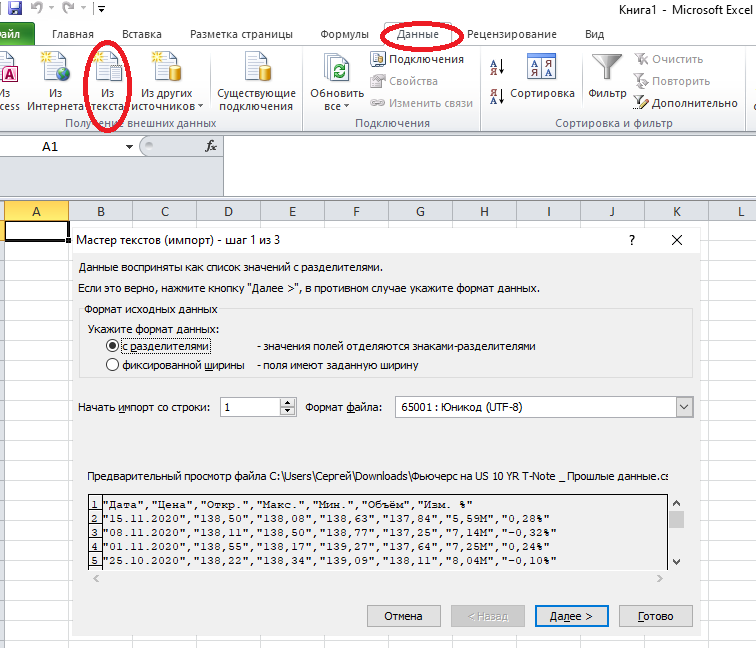Click the help question mark in wizard
This screenshot has height=648, width=756.
(632, 240)
